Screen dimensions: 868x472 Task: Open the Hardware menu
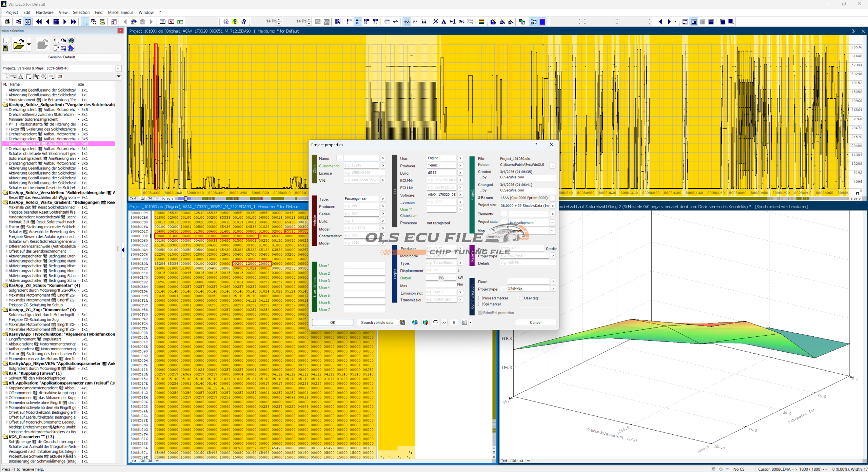tap(44, 12)
